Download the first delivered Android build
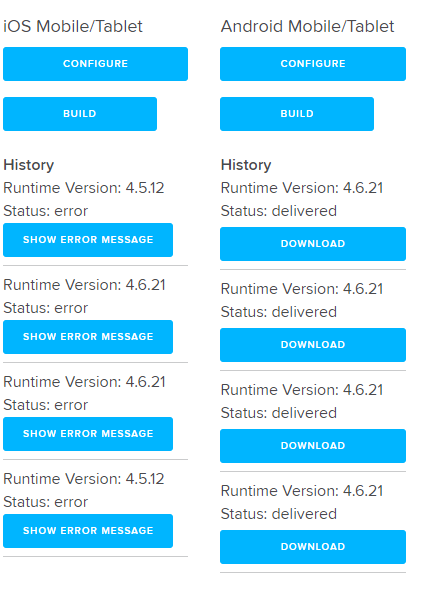428x614 pixels. [x=313, y=244]
